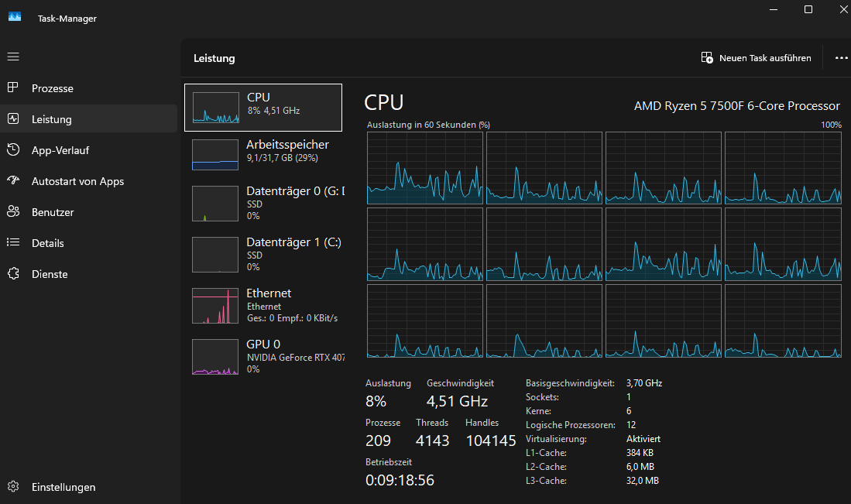The width and height of the screenshot is (851, 504).
Task: Click the Task-Manager app icon in title bar
Action: pos(15,17)
